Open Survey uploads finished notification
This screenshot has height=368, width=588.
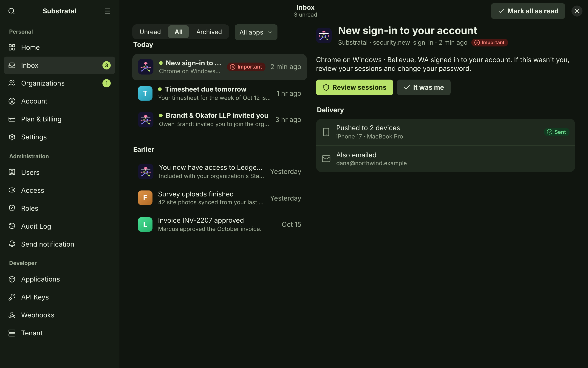[219, 198]
